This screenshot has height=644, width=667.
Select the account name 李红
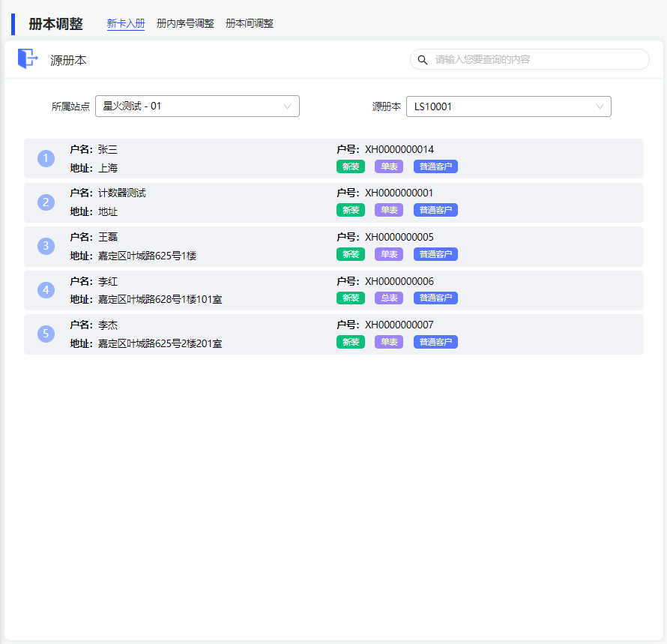click(108, 281)
